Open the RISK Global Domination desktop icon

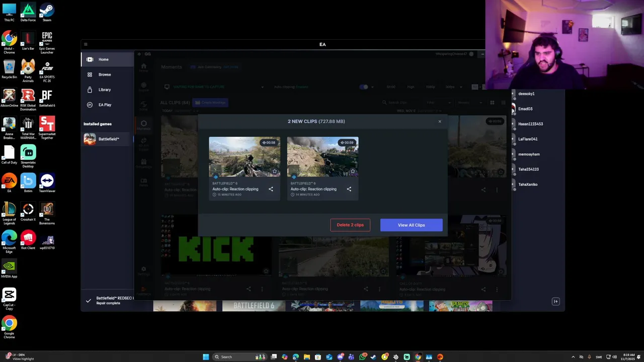pyautogui.click(x=28, y=100)
